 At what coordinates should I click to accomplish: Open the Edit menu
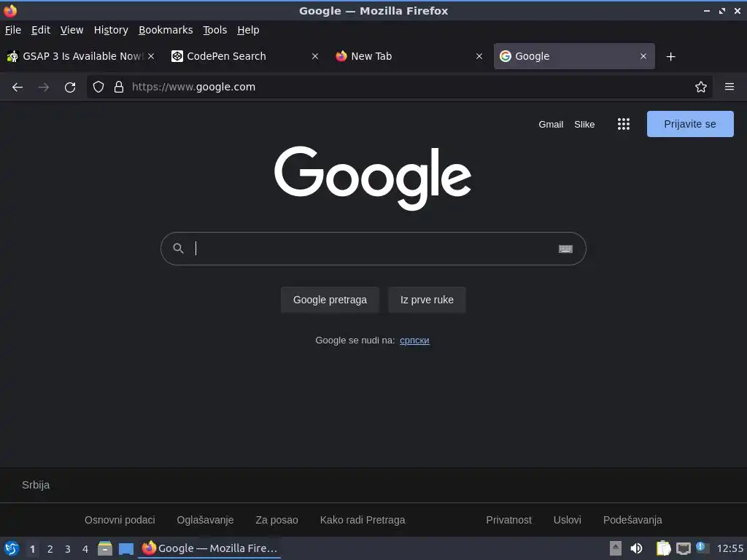41,30
